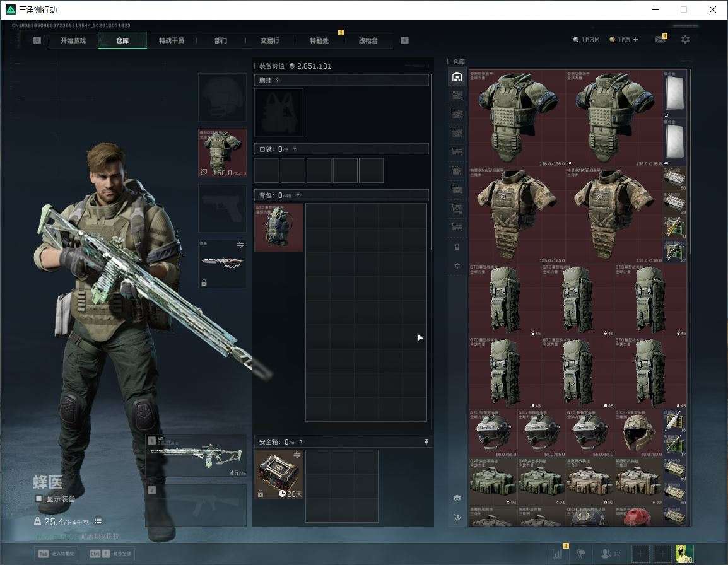Open the small gear in warehouse sidebar

[457, 266]
